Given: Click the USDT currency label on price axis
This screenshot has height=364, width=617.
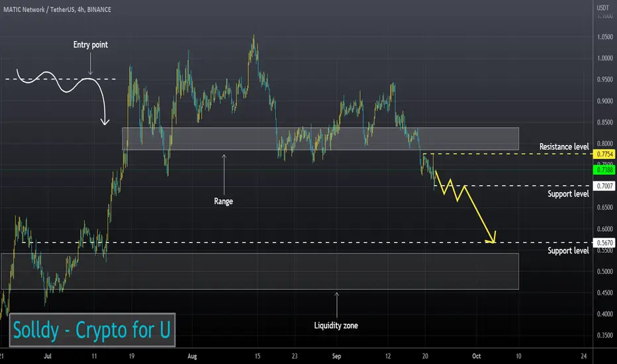Looking at the screenshot, I should tap(603, 7).
